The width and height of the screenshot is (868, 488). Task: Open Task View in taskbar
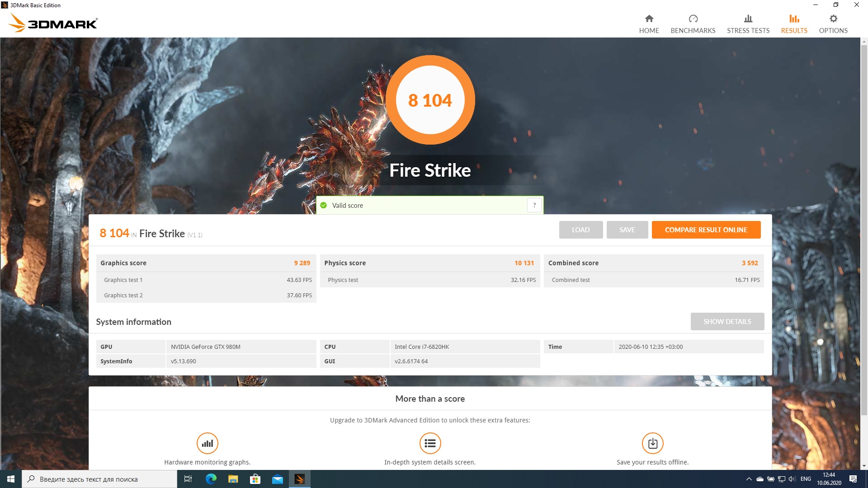pyautogui.click(x=188, y=479)
